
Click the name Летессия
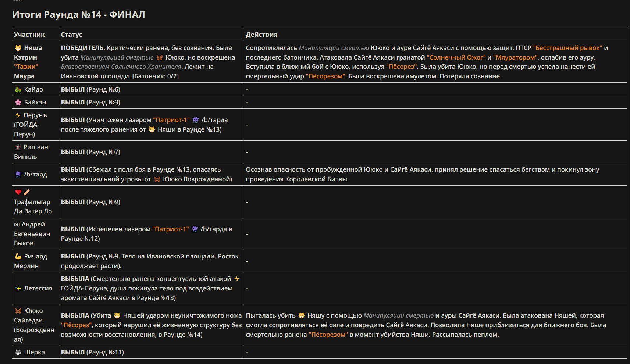pyautogui.click(x=38, y=288)
